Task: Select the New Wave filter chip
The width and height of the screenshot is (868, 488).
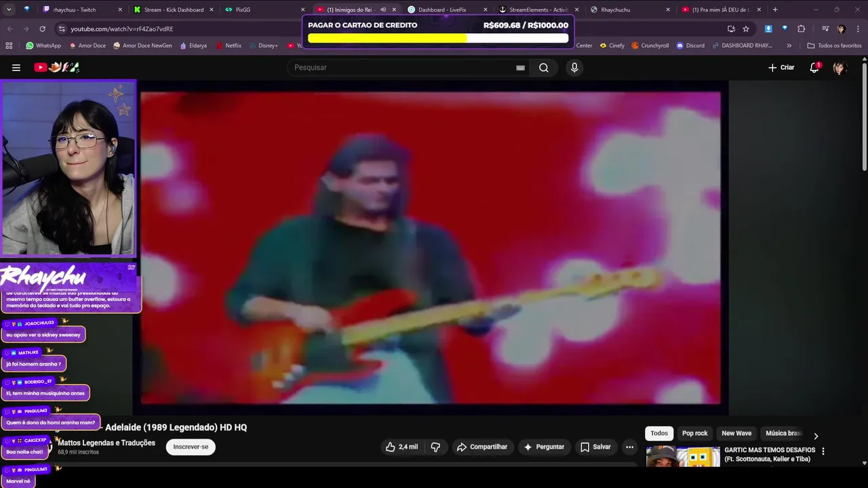Action: [736, 433]
